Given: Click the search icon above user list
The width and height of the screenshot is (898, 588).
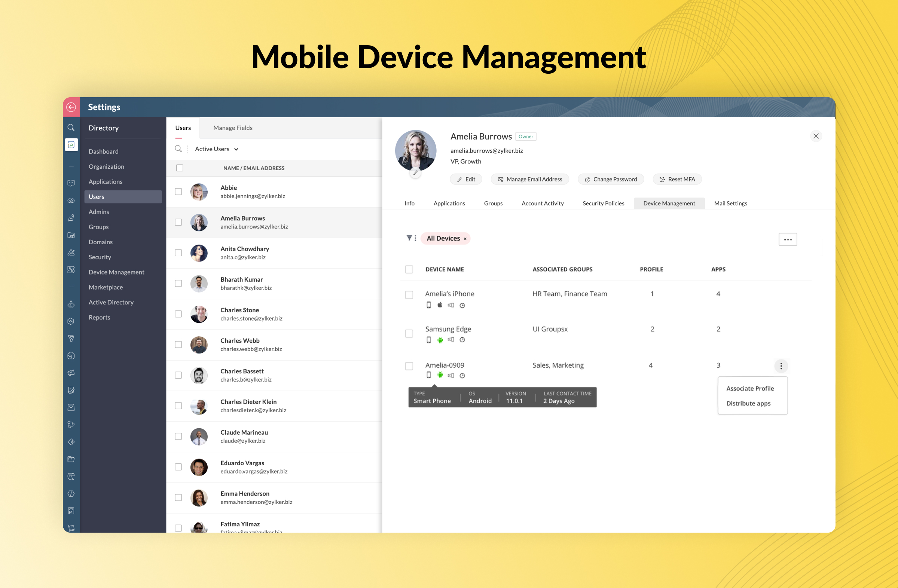Looking at the screenshot, I should tap(178, 149).
